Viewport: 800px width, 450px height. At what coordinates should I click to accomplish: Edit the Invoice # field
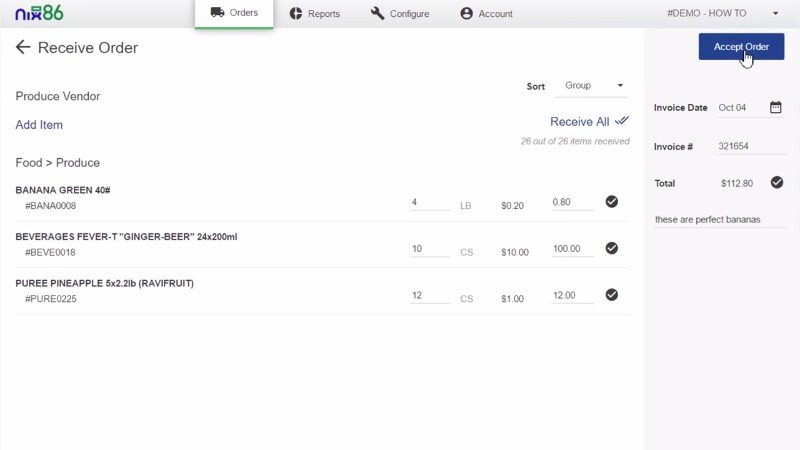(x=750, y=146)
